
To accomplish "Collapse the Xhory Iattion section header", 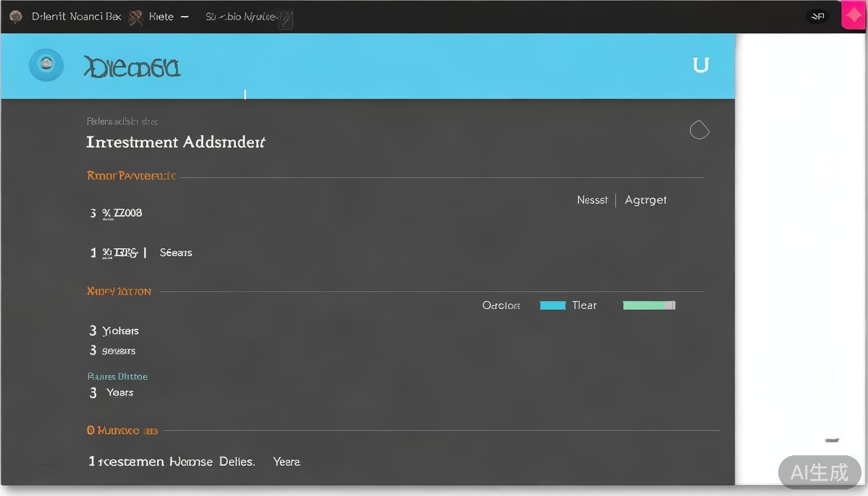I will 119,291.
